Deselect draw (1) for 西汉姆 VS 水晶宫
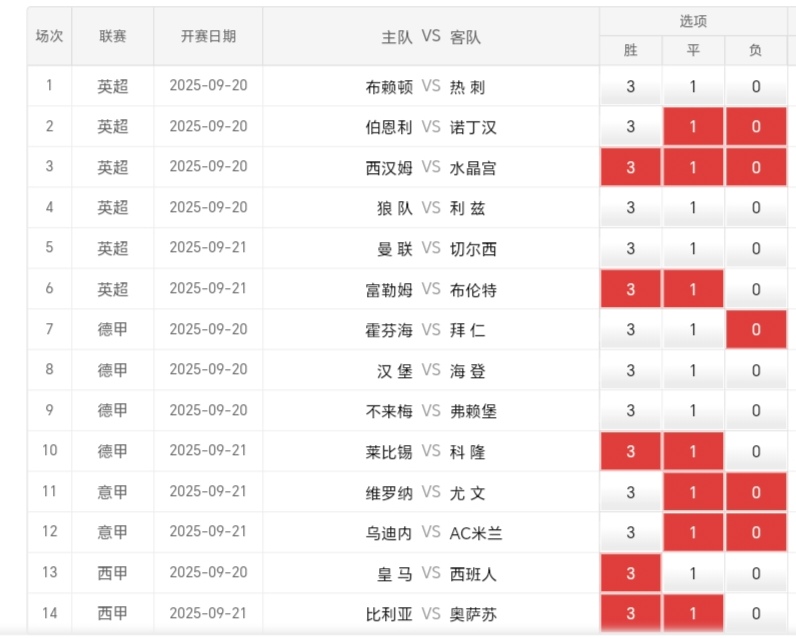This screenshot has height=638, width=796. (x=693, y=167)
